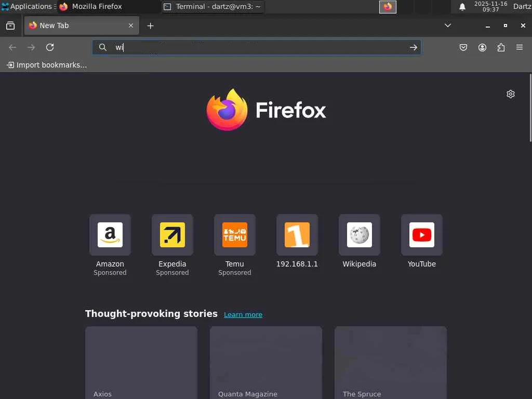Reload the page with the refresh icon

coord(50,47)
